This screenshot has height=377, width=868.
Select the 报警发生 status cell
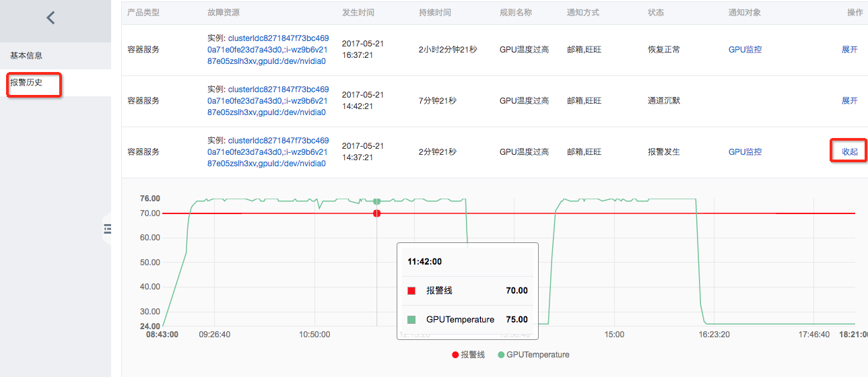pos(664,152)
